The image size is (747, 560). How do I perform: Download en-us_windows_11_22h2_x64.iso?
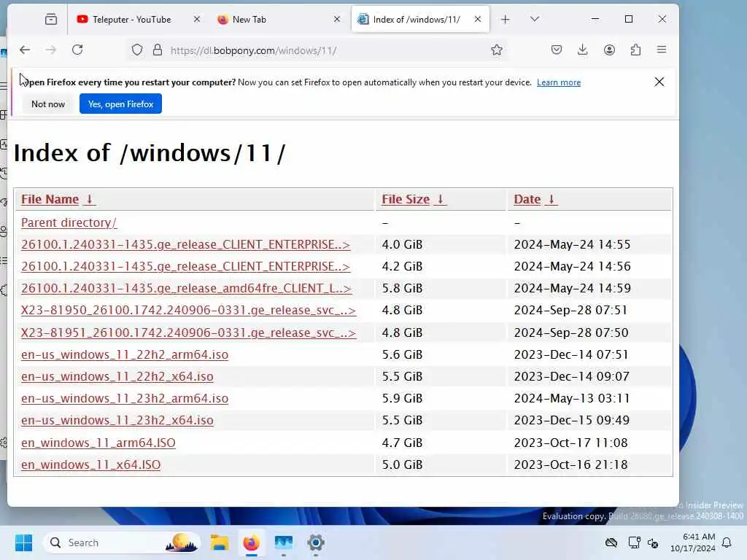(x=117, y=377)
